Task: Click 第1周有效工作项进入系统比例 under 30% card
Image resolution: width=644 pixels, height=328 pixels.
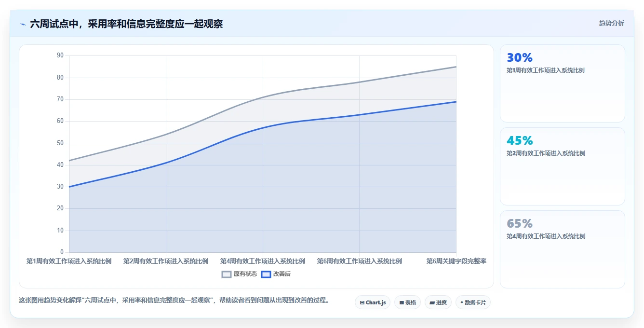Action: coord(546,70)
